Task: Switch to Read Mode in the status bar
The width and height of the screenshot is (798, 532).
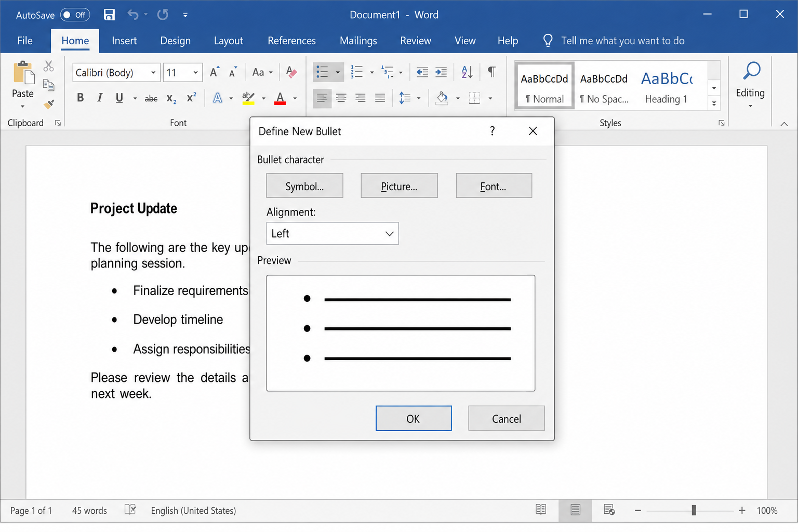Action: click(541, 510)
